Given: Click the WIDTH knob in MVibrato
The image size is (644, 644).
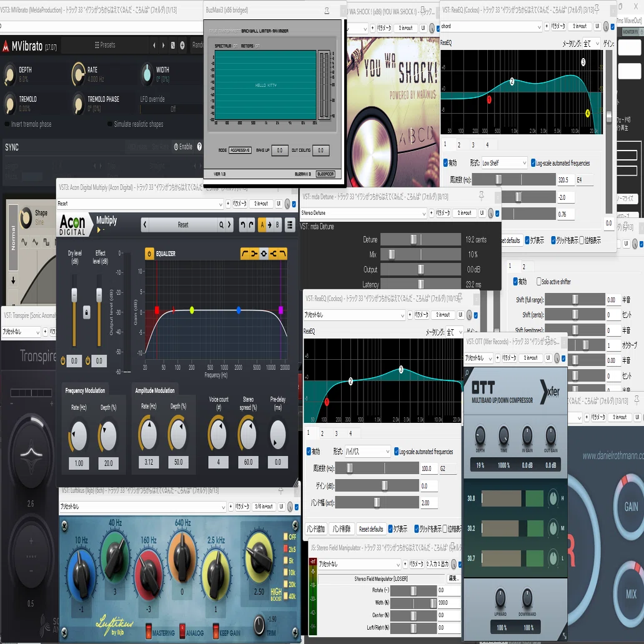Looking at the screenshot, I should pos(147,74).
